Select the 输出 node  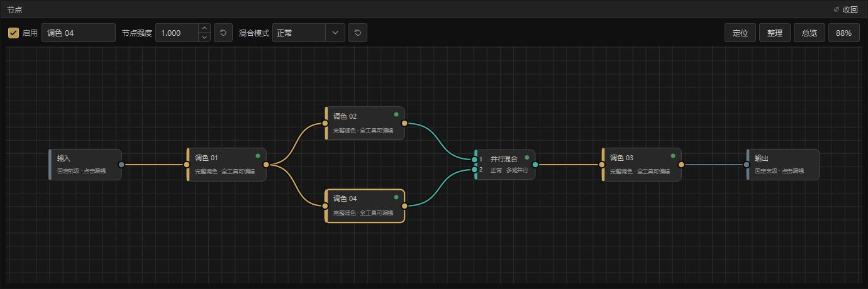(783, 165)
